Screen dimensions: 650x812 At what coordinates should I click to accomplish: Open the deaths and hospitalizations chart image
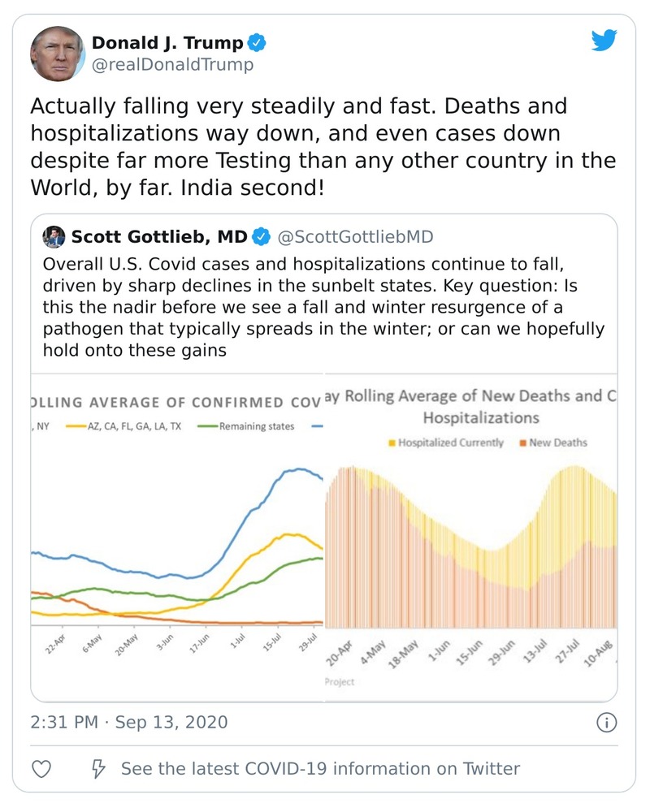click(x=470, y=536)
